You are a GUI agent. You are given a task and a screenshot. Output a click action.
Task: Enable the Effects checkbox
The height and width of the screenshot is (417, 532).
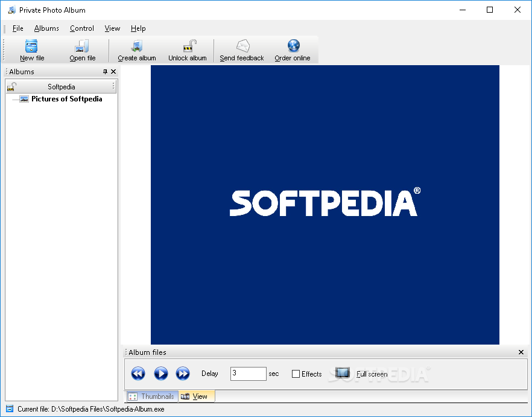[x=296, y=374]
